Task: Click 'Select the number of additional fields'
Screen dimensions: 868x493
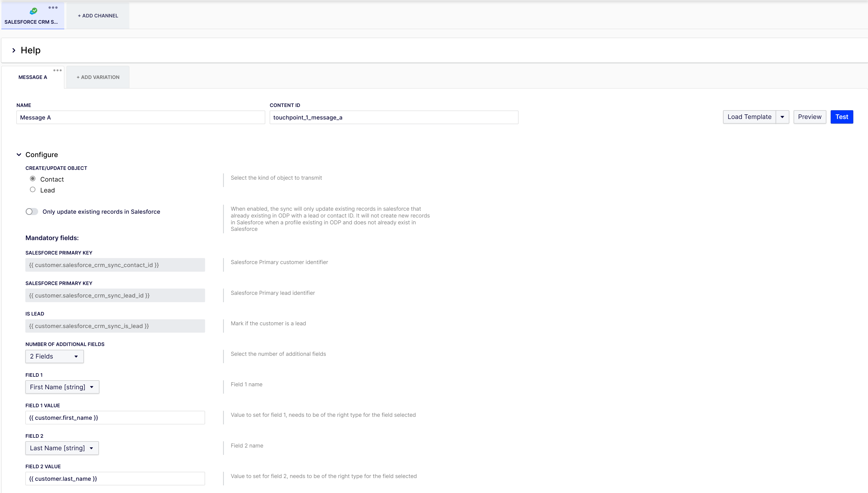Action: pos(278,354)
